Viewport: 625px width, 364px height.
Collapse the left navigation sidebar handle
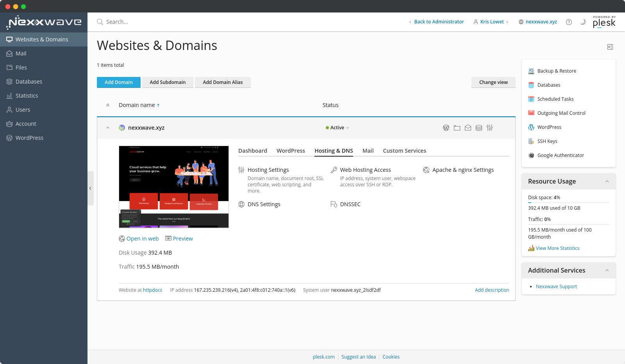(x=90, y=188)
